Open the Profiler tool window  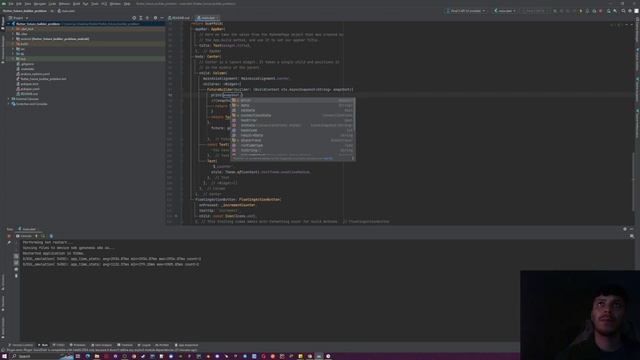[x=162, y=345]
